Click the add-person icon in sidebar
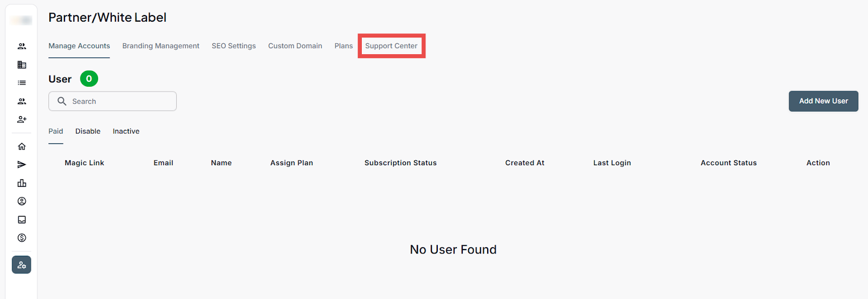The image size is (868, 299). click(22, 119)
